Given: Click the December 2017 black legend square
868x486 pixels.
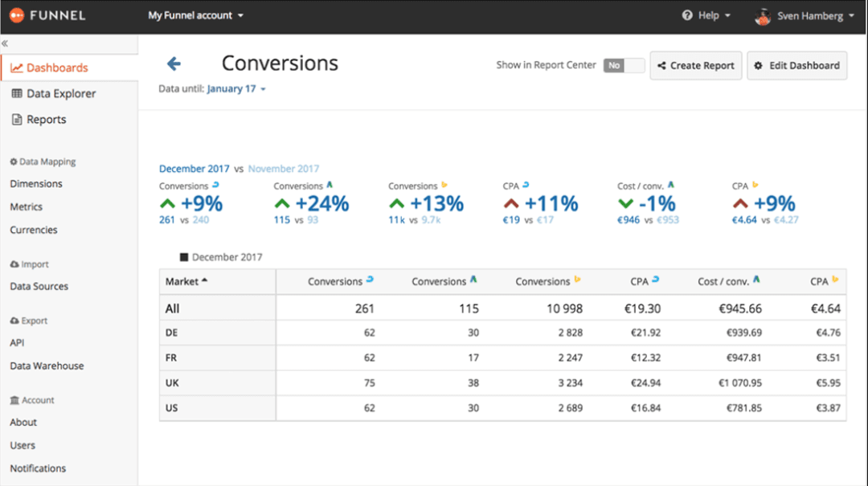Looking at the screenshot, I should (184, 258).
